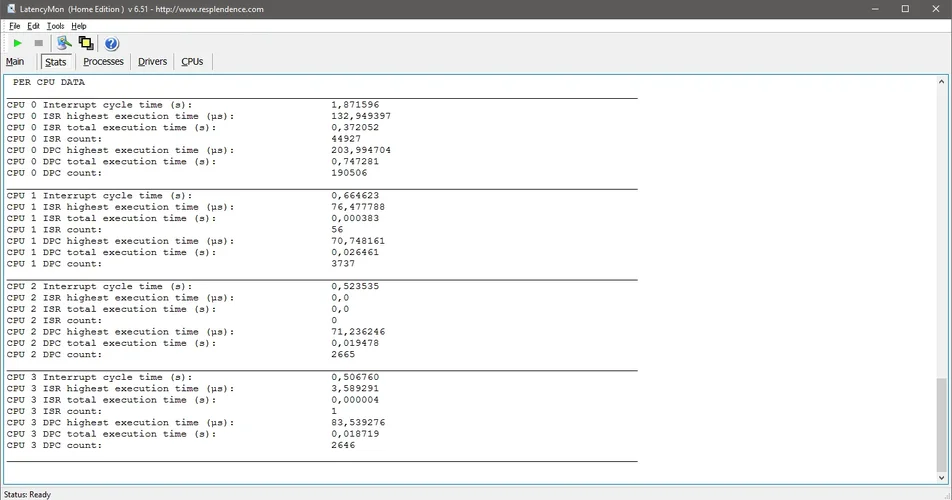Close the LatencyMon window
Image resolution: width=952 pixels, height=500 pixels.
coord(936,8)
